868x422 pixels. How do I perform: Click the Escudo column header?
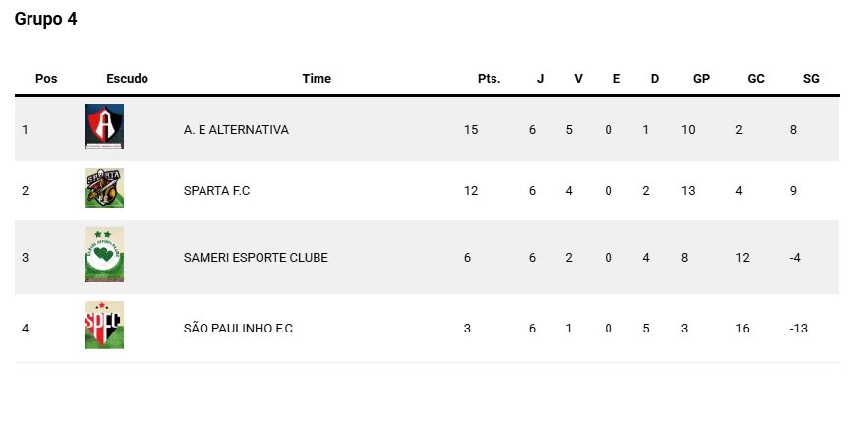(127, 79)
